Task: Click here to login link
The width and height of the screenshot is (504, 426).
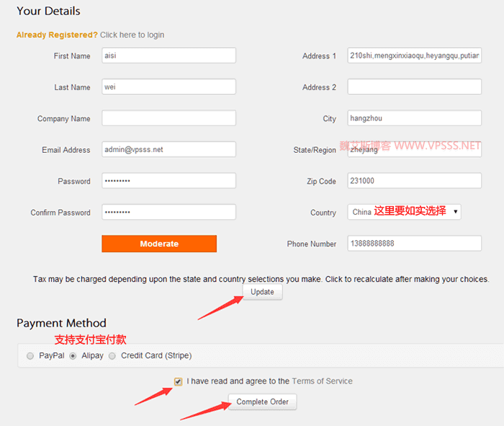Action: 132,35
